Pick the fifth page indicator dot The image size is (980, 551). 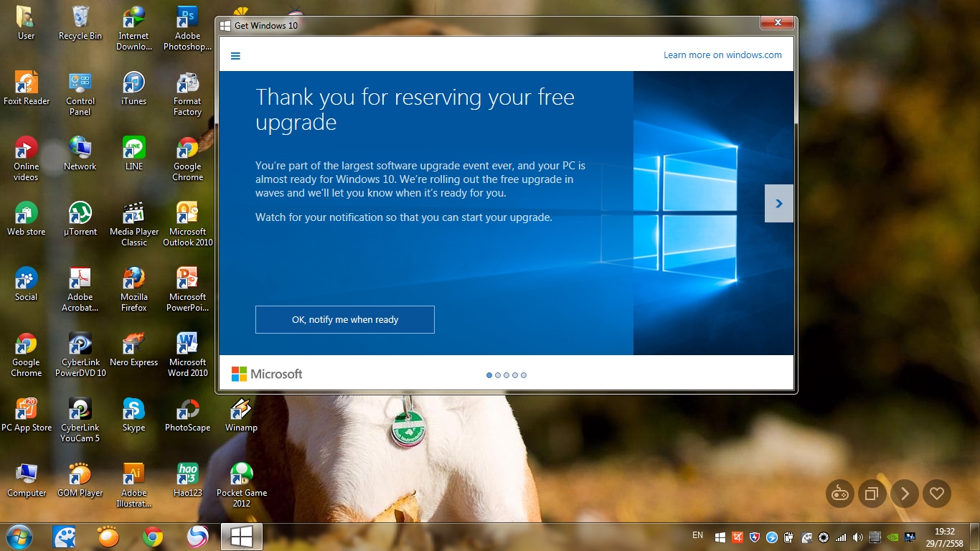(524, 375)
